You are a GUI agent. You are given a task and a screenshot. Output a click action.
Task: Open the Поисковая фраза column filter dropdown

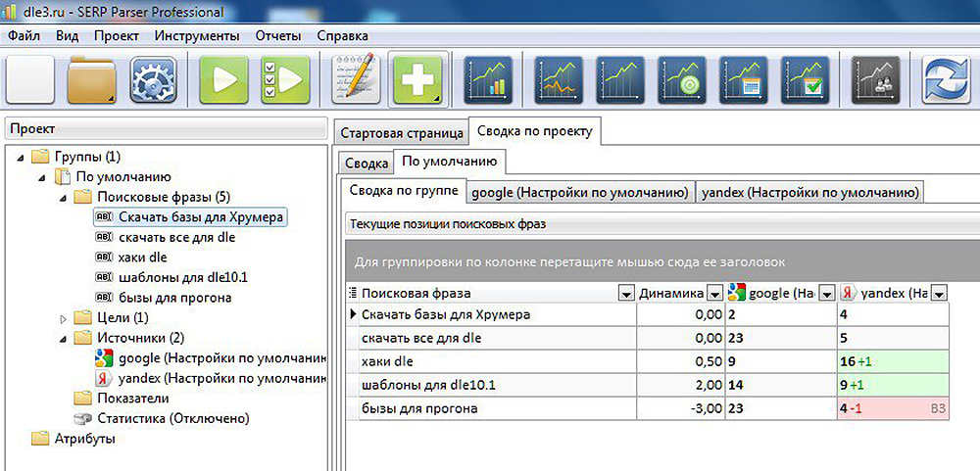[625, 293]
